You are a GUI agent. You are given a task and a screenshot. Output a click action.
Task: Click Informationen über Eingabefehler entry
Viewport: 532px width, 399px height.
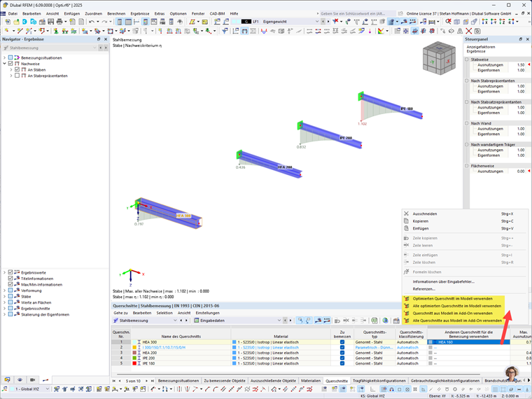443,281
